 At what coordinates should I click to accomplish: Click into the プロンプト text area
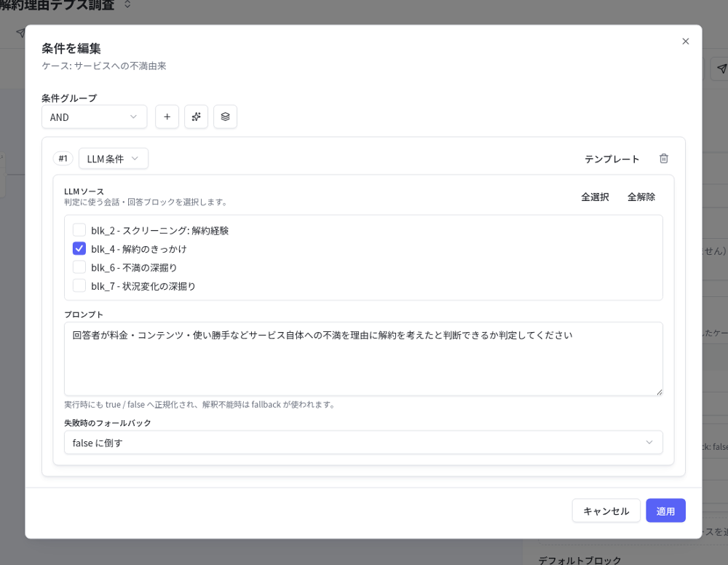click(363, 359)
